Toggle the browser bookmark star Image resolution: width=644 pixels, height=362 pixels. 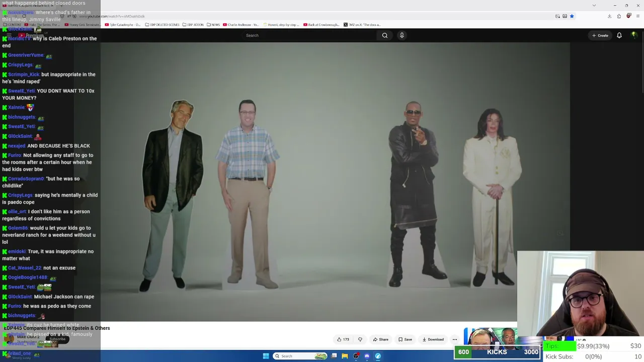pyautogui.click(x=572, y=16)
